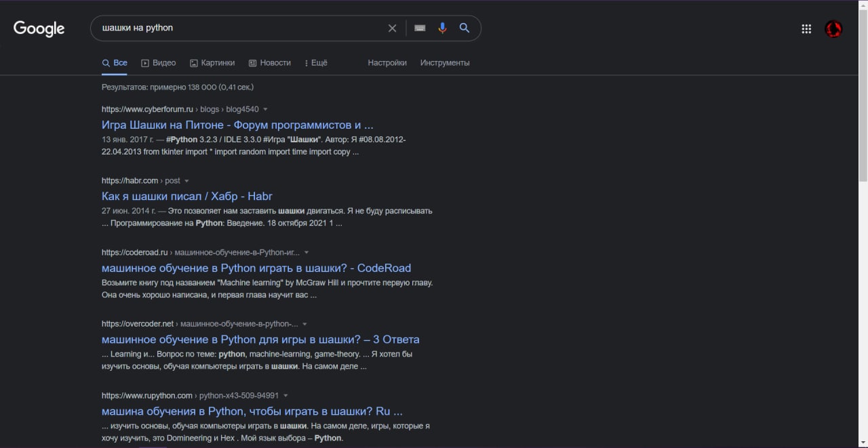Click the coderoad.ru URL breadcrumb
Viewport: 868px width, 448px height.
pos(200,252)
